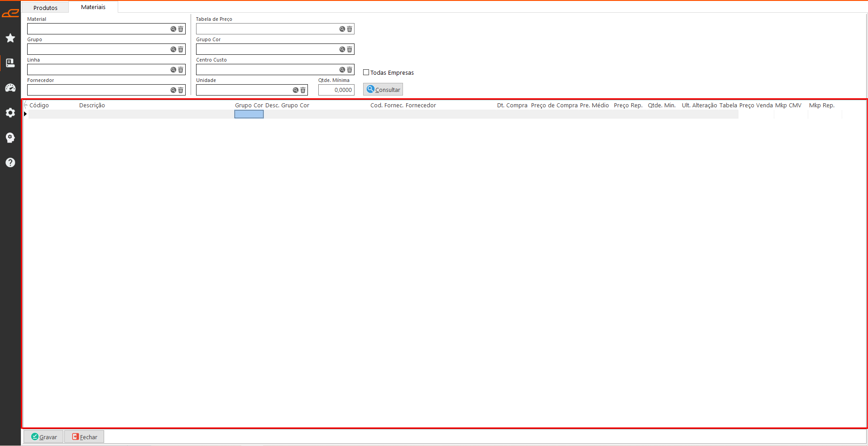Screen dimensions: 868x446
Task: Switch to the Produtos tab
Action: (x=45, y=8)
